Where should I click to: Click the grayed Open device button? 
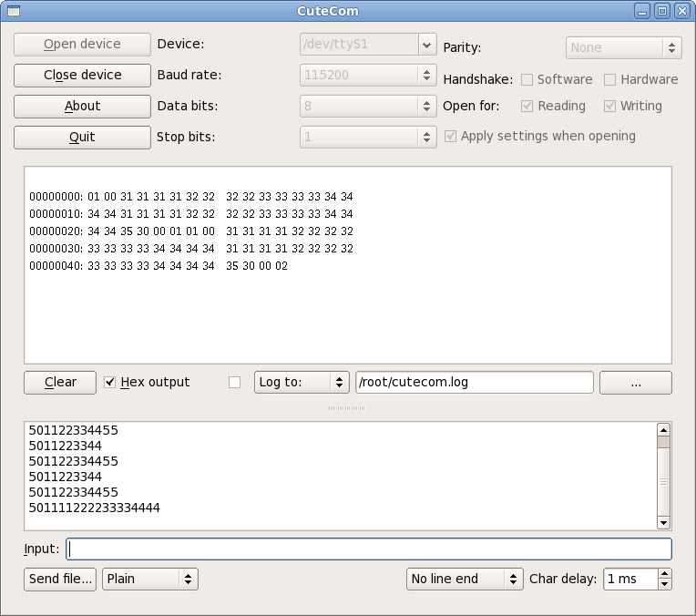82,44
